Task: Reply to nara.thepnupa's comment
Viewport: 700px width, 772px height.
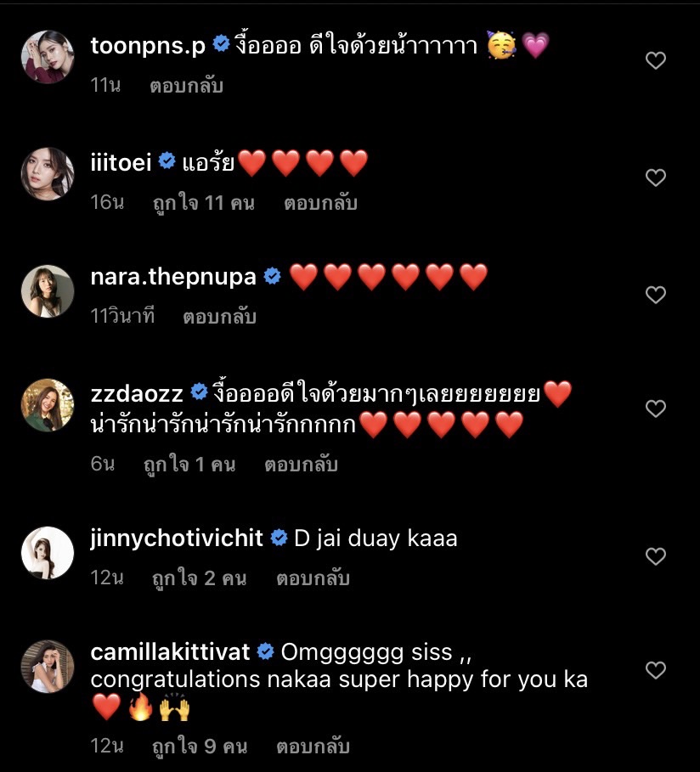Action: pos(219,317)
